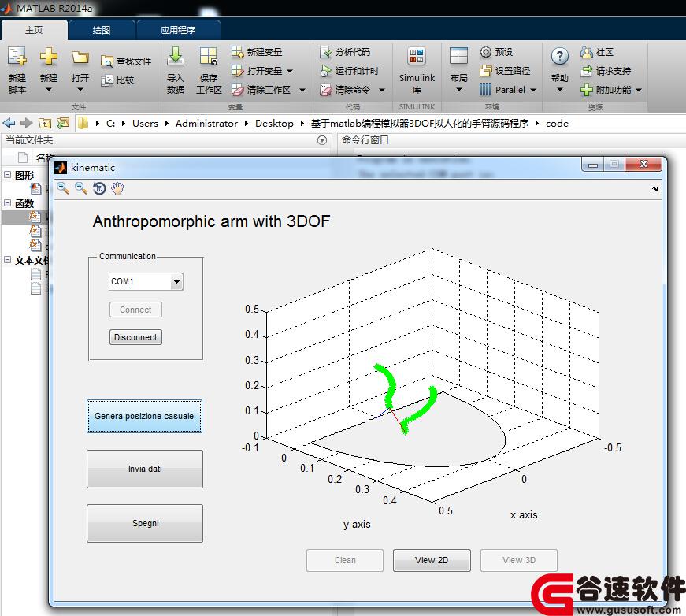Viewport: 686px width, 616px height.
Task: Close the kinematic window
Action: pos(643,164)
